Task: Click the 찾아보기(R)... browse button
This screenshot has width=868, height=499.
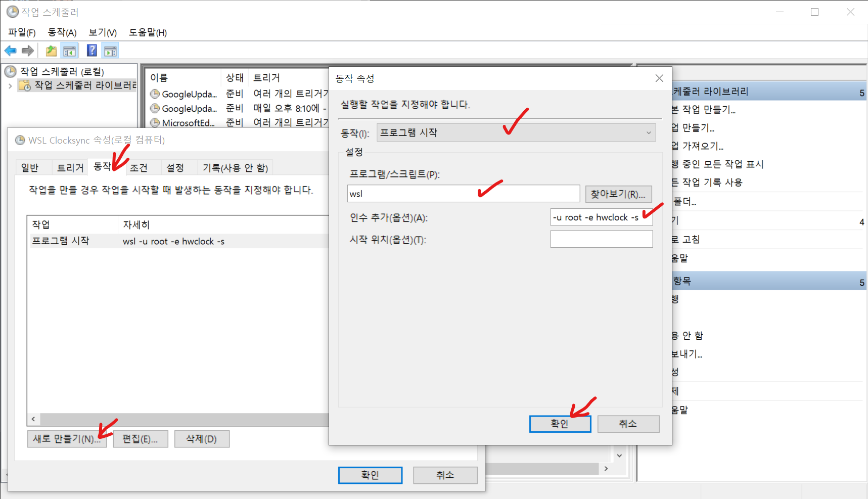Action: (618, 194)
